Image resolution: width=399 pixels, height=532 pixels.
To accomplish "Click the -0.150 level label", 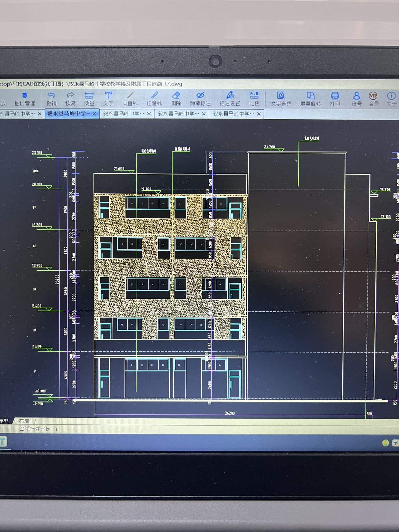I will (x=38, y=404).
